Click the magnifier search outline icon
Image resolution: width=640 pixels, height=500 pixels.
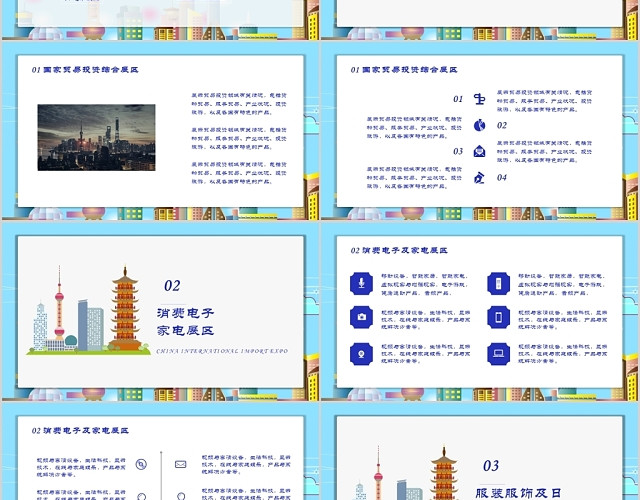[x=141, y=464]
